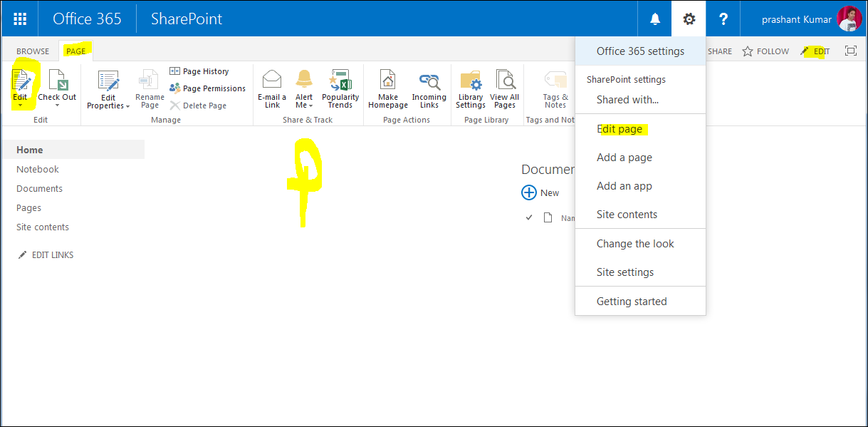Open notifications bell
868x427 pixels.
click(x=655, y=19)
